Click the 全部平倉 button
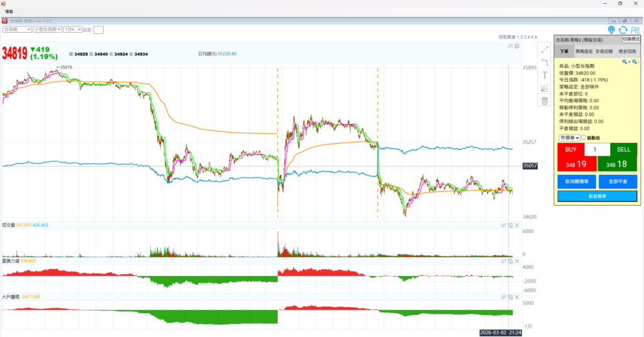Screen dimensions: 644x337 pos(618,181)
